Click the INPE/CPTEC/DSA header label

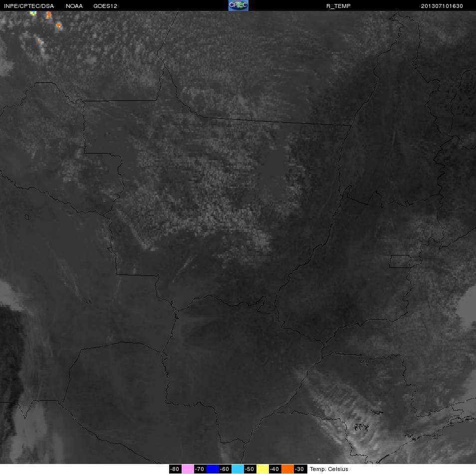click(x=29, y=6)
